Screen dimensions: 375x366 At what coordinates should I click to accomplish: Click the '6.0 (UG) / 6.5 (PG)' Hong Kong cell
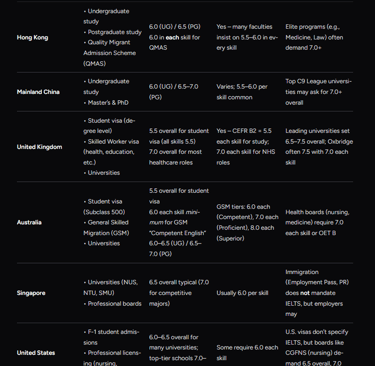pos(175,27)
